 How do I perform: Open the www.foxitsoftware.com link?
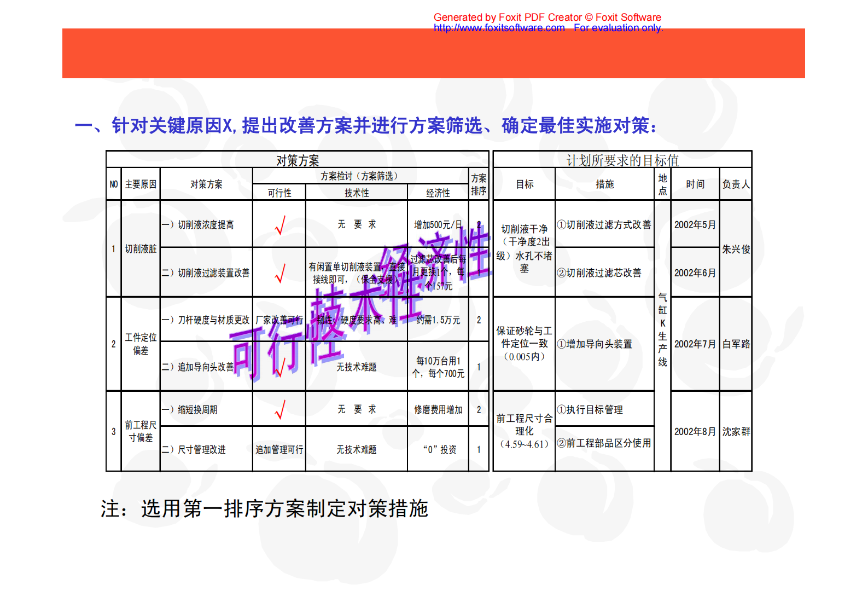point(499,28)
